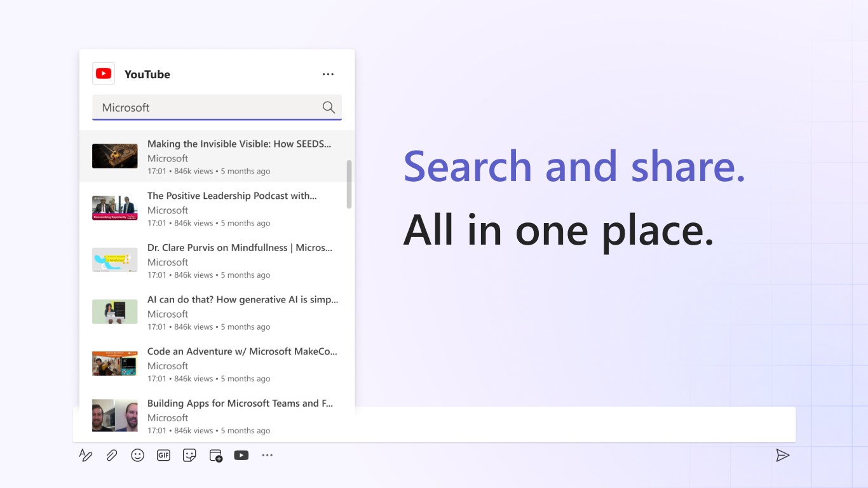Click the search magnifier icon
The height and width of the screenshot is (488, 868).
click(x=329, y=107)
